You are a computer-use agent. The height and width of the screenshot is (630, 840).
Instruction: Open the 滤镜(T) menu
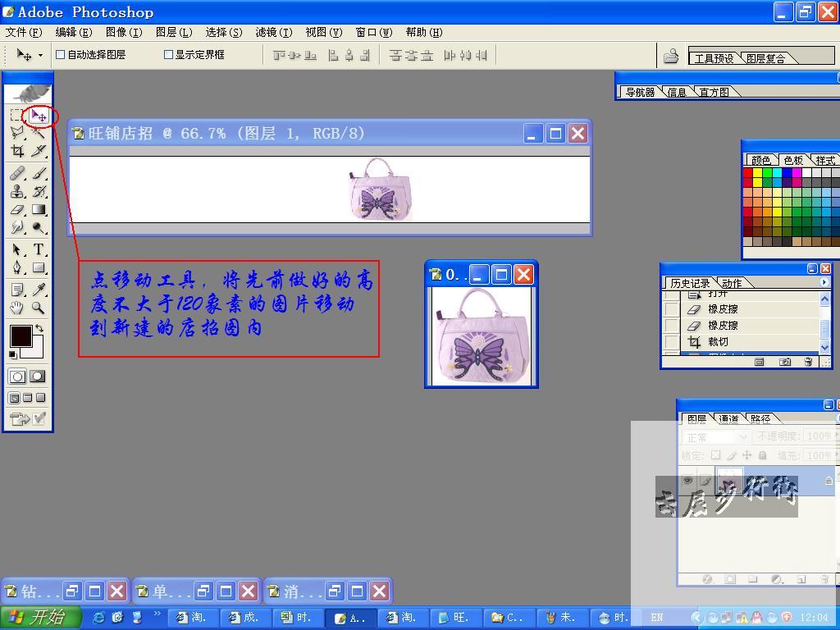(274, 33)
